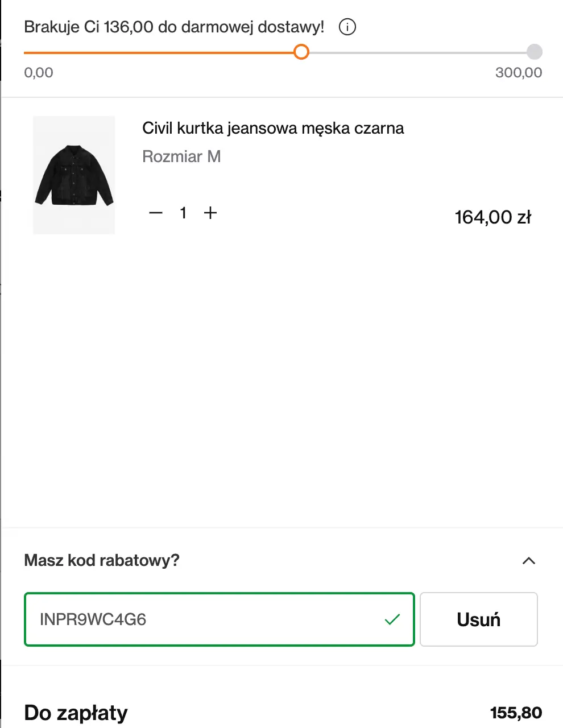Click the 164,00 zł price
The image size is (563, 728).
(x=493, y=217)
